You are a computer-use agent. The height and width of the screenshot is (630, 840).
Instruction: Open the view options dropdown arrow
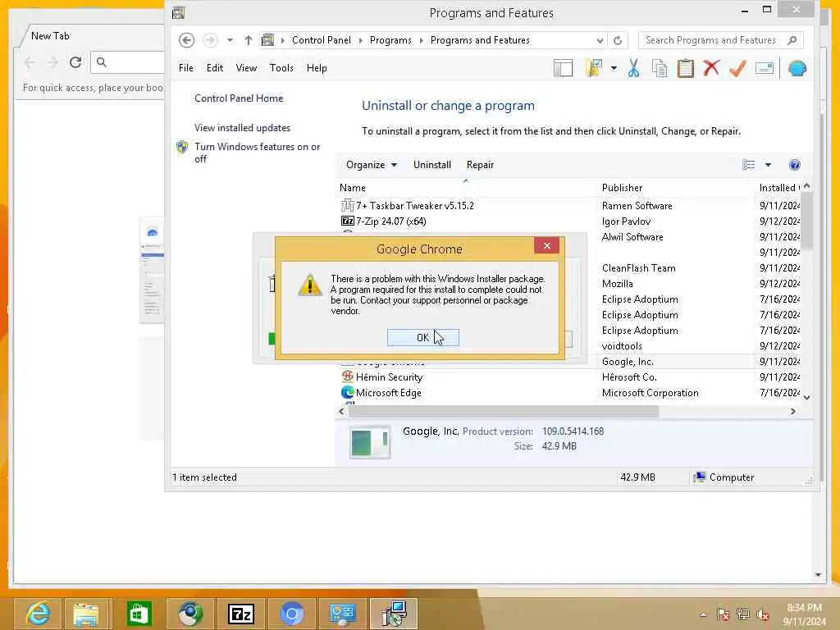[768, 164]
